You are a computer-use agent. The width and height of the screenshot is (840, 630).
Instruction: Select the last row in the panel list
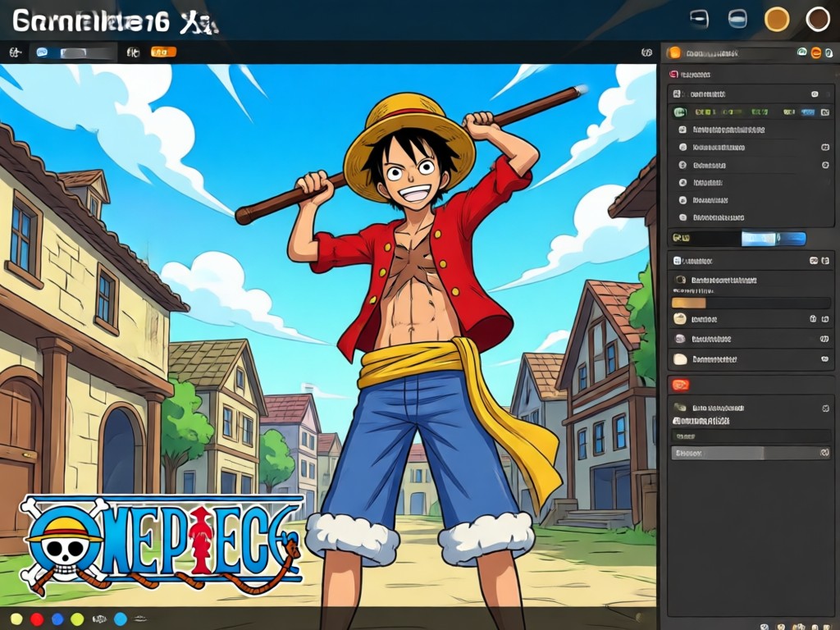751,217
